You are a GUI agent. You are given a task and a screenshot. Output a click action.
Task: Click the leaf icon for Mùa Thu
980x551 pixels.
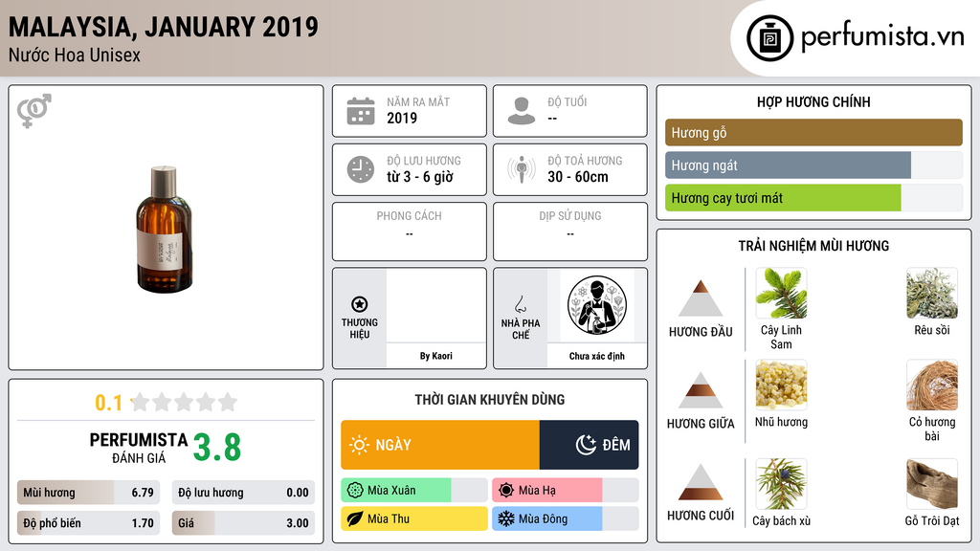[x=355, y=518]
